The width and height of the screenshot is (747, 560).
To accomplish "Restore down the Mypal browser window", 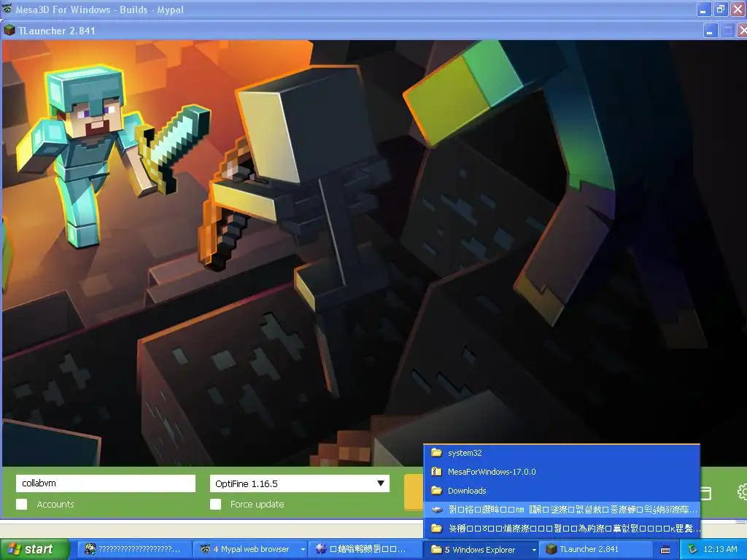I will click(720, 9).
